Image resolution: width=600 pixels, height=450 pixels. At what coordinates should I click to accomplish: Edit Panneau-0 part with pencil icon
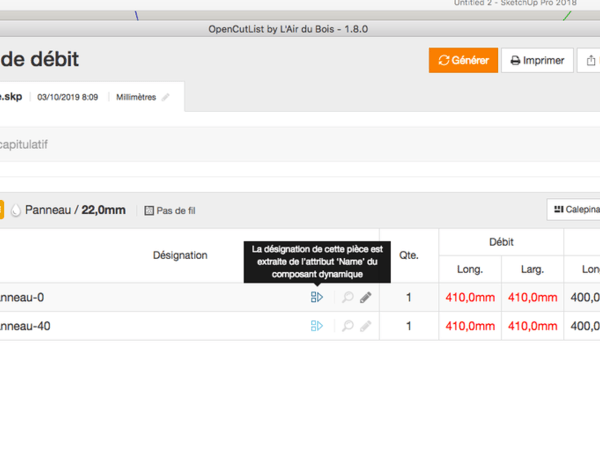pyautogui.click(x=366, y=297)
